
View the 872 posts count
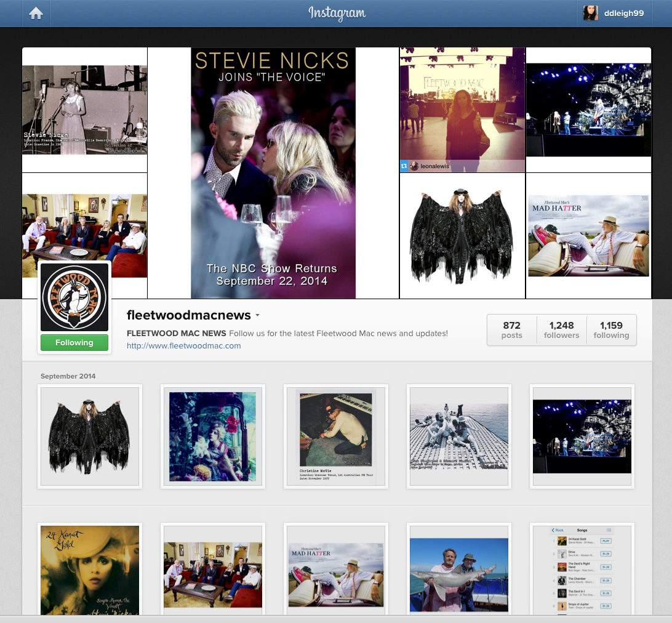[511, 330]
